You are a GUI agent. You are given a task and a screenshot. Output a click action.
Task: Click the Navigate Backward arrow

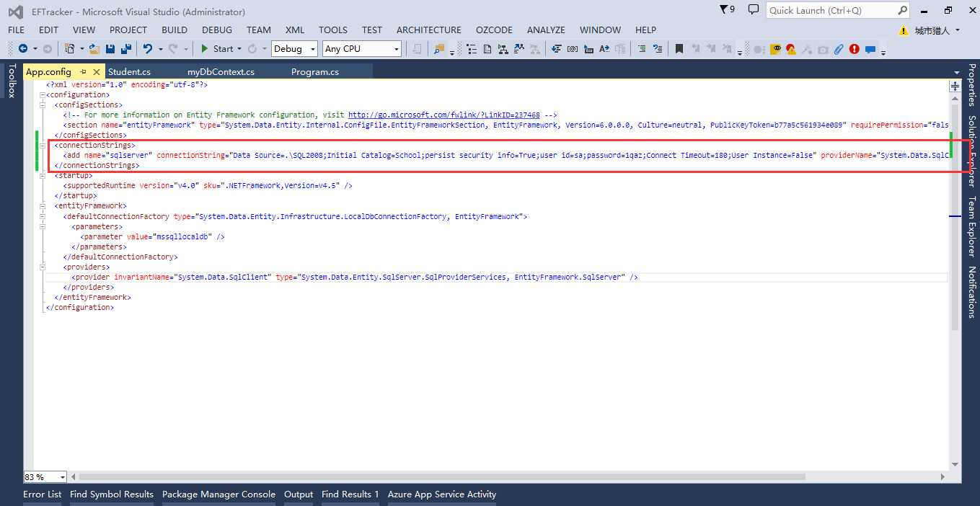(23, 48)
